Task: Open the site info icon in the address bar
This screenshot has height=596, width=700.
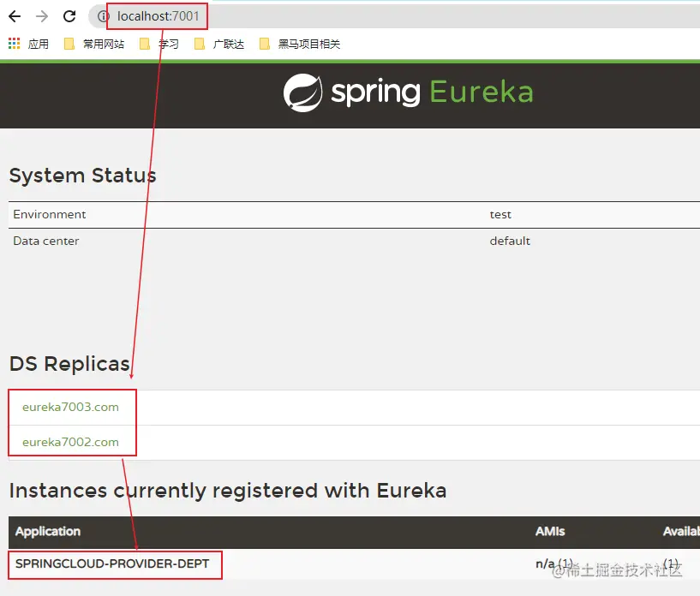Action: tap(103, 16)
